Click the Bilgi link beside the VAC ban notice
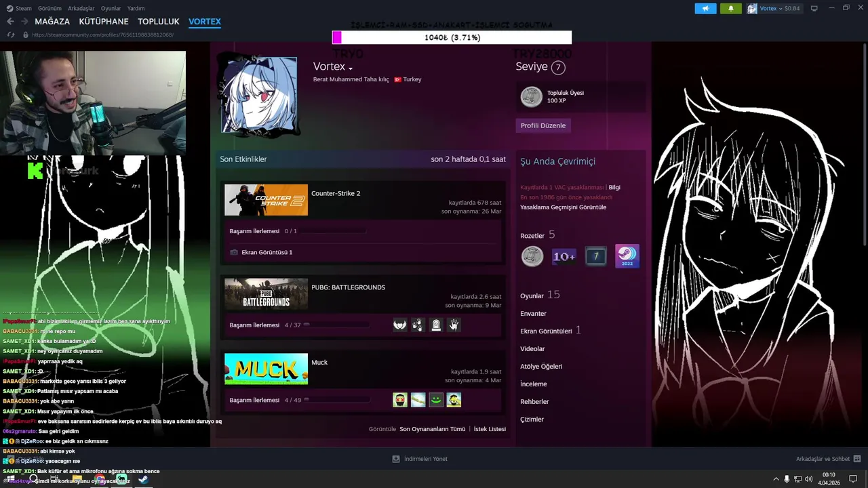 [614, 187]
